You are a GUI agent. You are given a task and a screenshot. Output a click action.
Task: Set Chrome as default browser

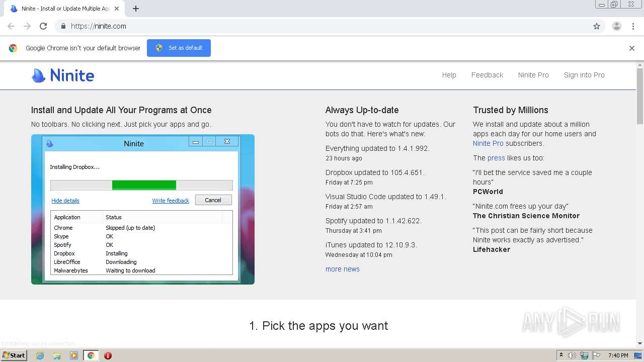tap(179, 48)
